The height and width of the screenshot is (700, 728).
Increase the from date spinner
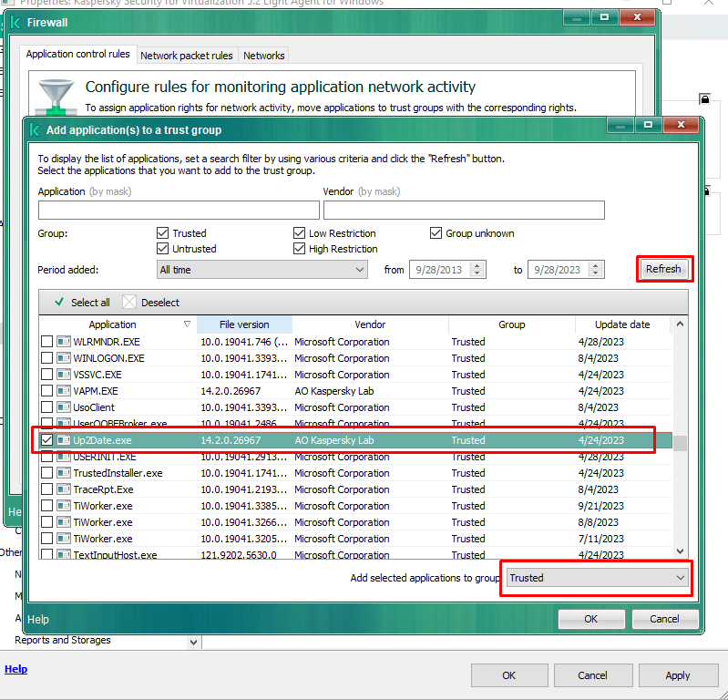tap(477, 266)
